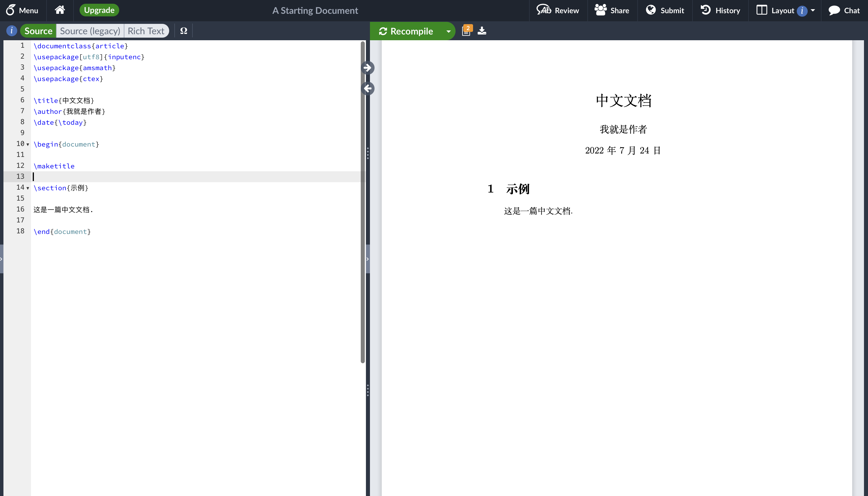Switch editor to Source (legacy) mode
Viewport: 868px width, 496px height.
[90, 31]
